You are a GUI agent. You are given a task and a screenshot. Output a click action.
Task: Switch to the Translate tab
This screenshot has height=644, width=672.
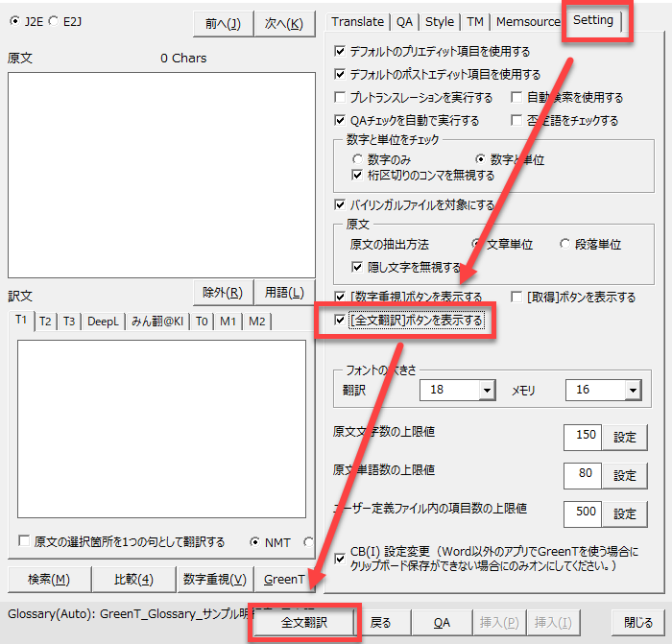point(357,22)
